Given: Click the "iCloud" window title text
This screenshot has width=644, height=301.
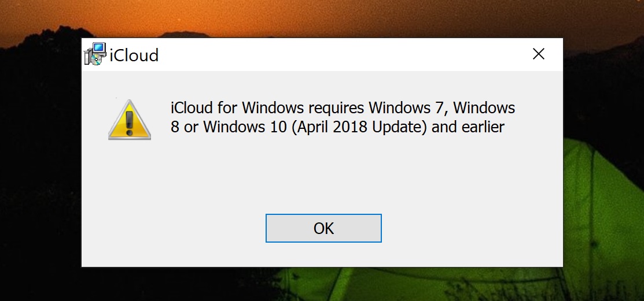Looking at the screenshot, I should pos(134,55).
